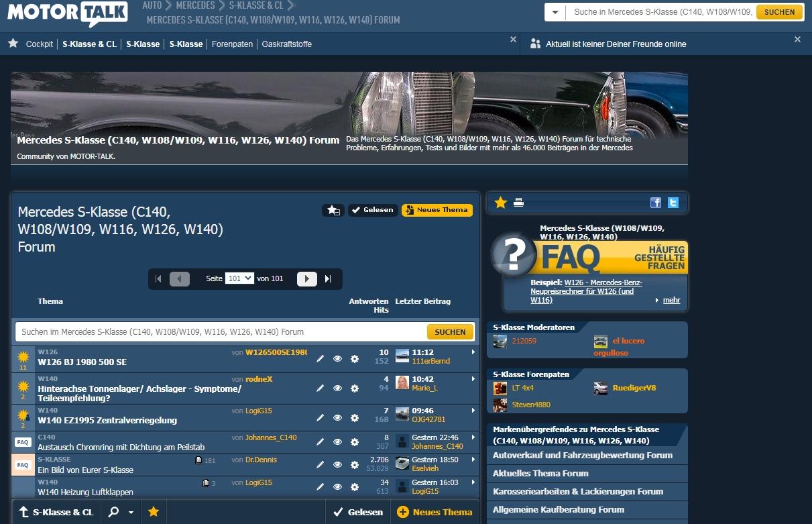The image size is (812, 524).
Task: Click the pencil icon for Ein Bild von Eurer S-Klasse
Action: [x=321, y=464]
